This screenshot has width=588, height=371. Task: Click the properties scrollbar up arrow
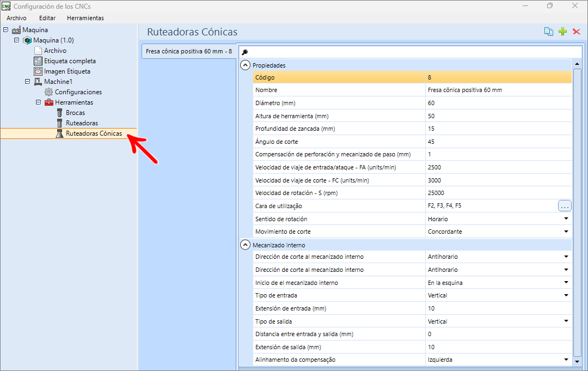coord(577,64)
